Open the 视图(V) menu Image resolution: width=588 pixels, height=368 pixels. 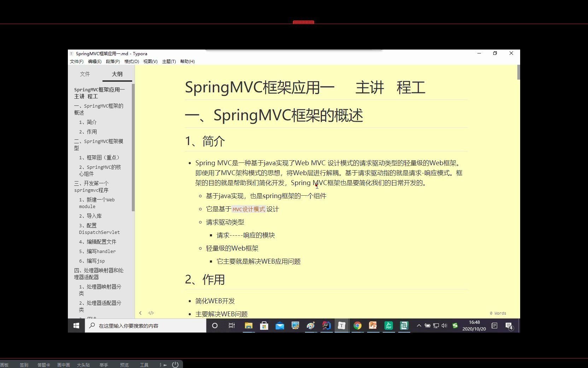pos(150,61)
